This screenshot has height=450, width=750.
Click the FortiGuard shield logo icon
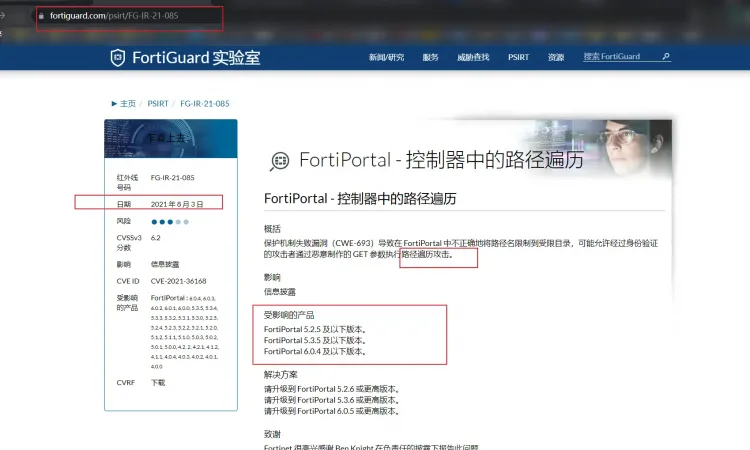tap(118, 58)
